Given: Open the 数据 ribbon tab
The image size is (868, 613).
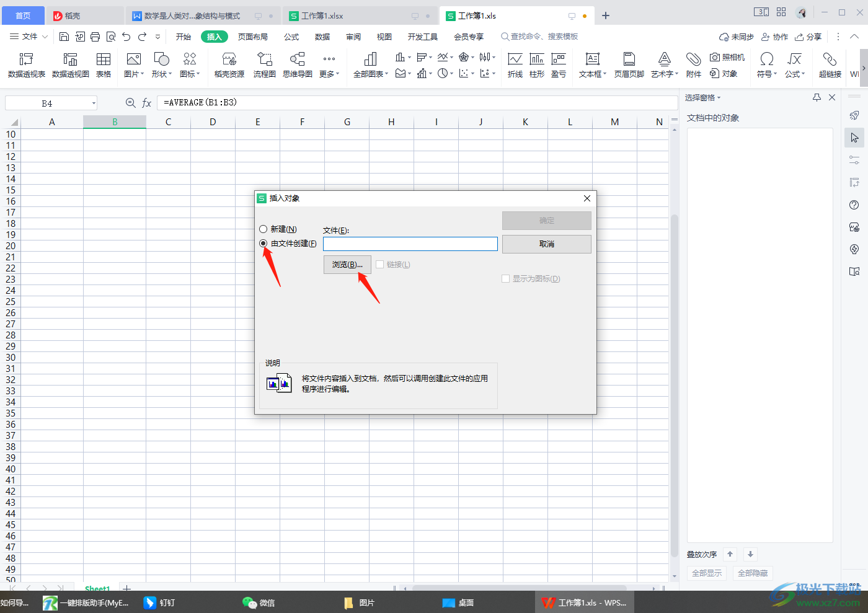Looking at the screenshot, I should click(322, 37).
